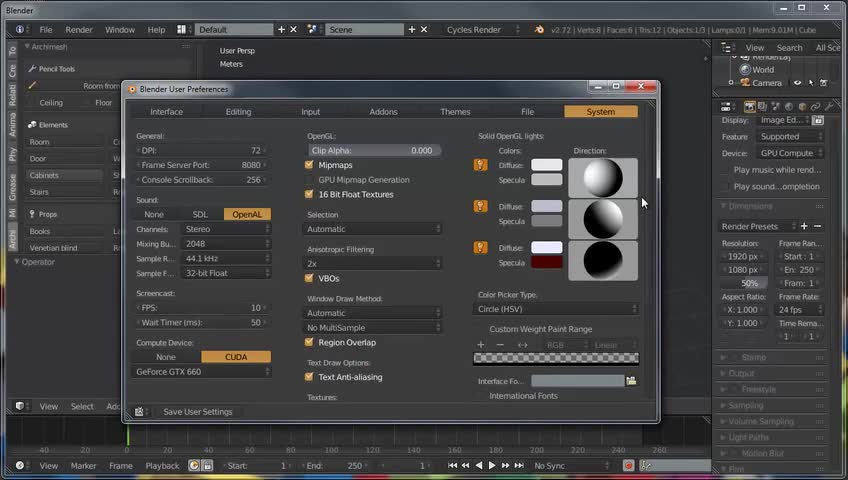Screen dimensions: 848x480
Task: Enable GPU Mipmap Generation
Action: point(309,179)
